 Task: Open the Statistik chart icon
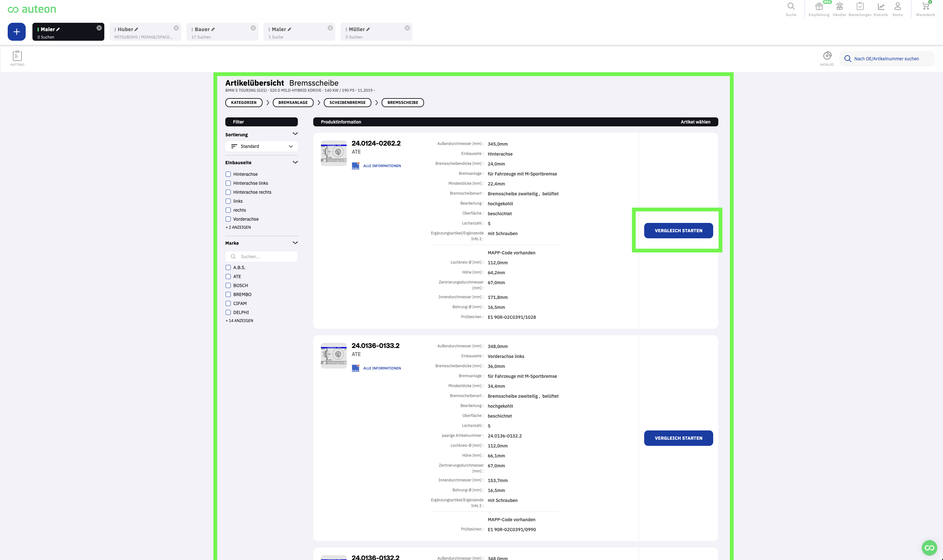pos(881,7)
